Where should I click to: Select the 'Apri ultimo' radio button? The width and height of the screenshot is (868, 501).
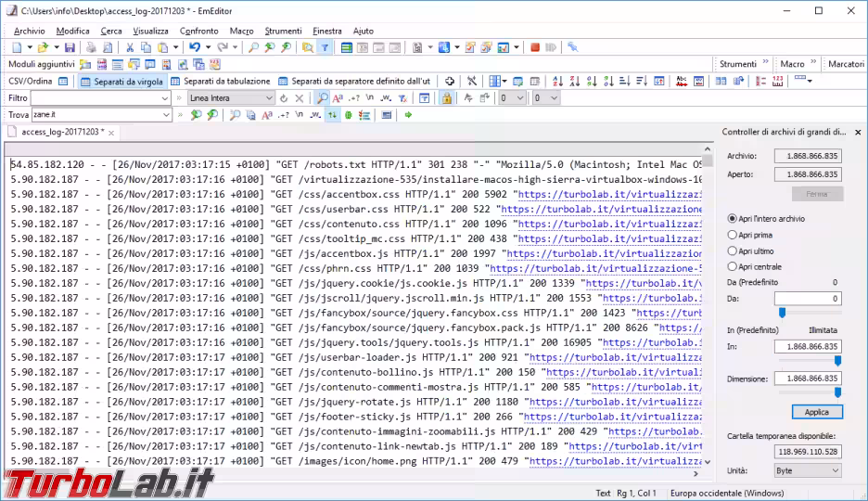pos(733,250)
